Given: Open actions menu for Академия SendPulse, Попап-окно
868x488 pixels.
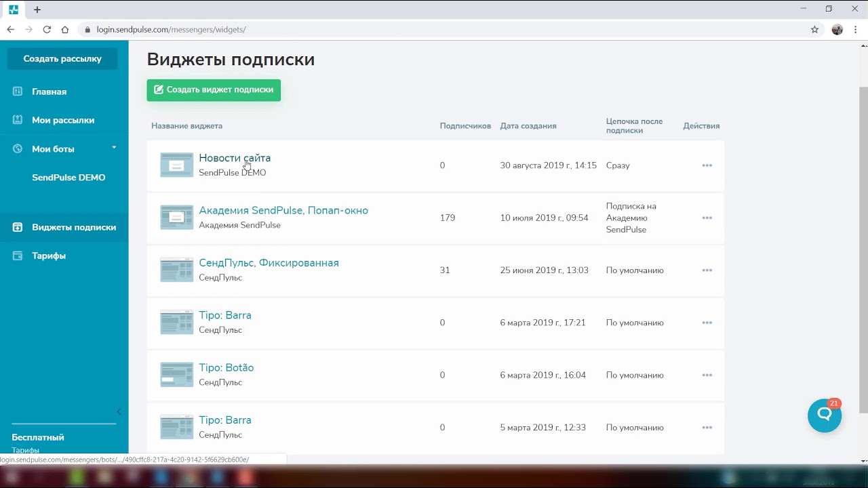Looking at the screenshot, I should click(707, 218).
